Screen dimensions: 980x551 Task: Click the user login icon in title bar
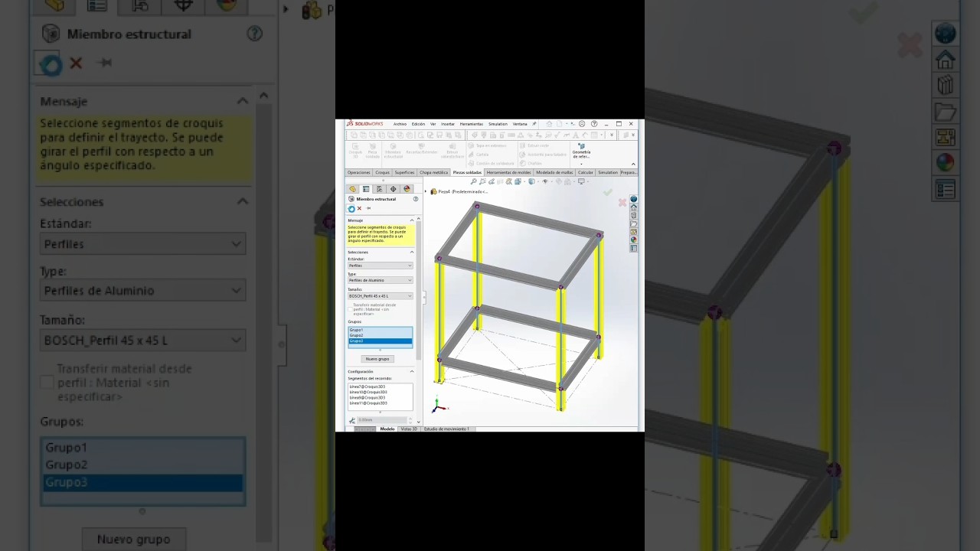(582, 124)
